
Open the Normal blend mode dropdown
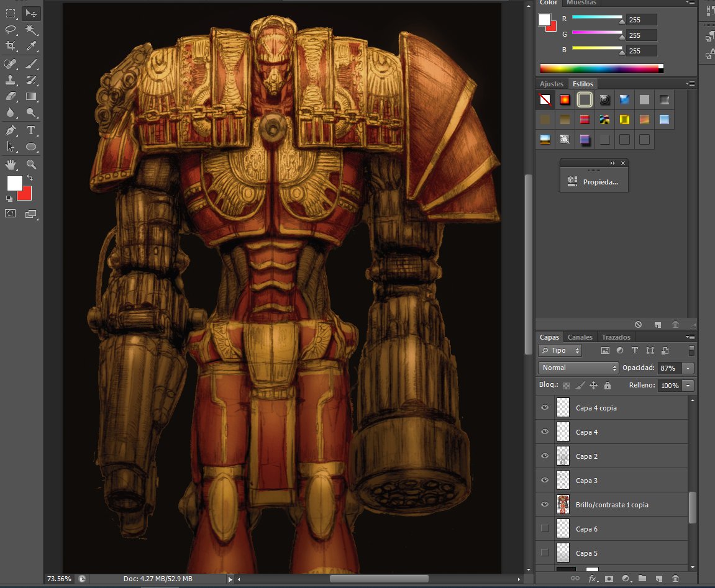pyautogui.click(x=578, y=368)
